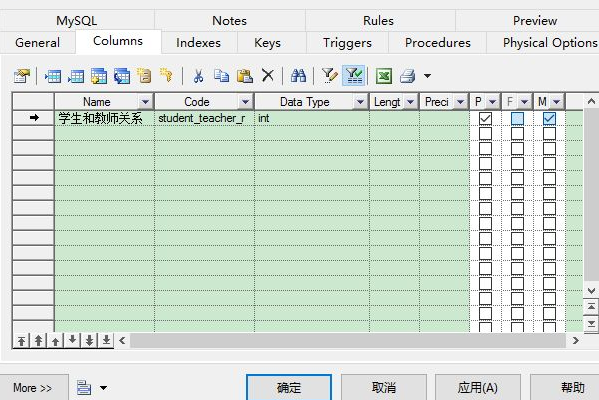Uncheck the P checkbox in the first row
Image resolution: width=599 pixels, height=400 pixels.
(x=485, y=118)
